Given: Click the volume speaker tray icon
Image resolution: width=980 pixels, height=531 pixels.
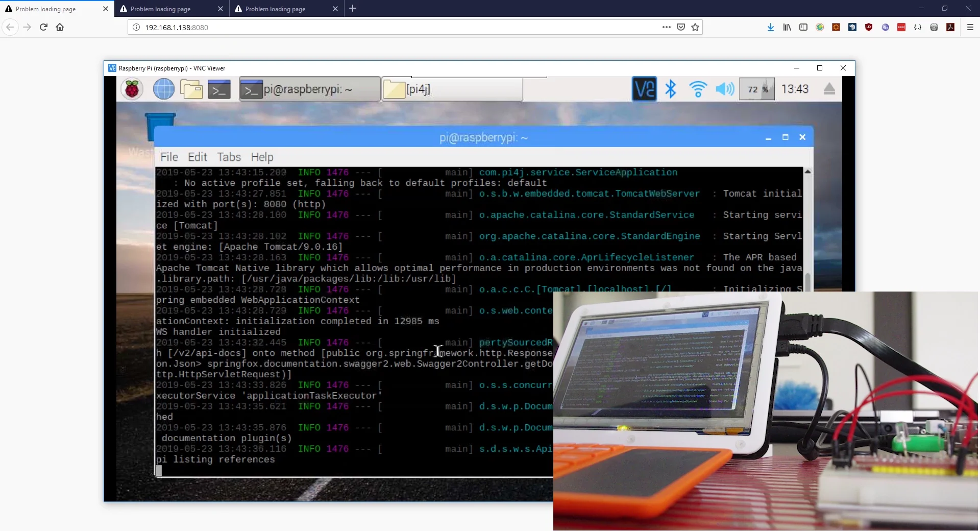Looking at the screenshot, I should 725,89.
